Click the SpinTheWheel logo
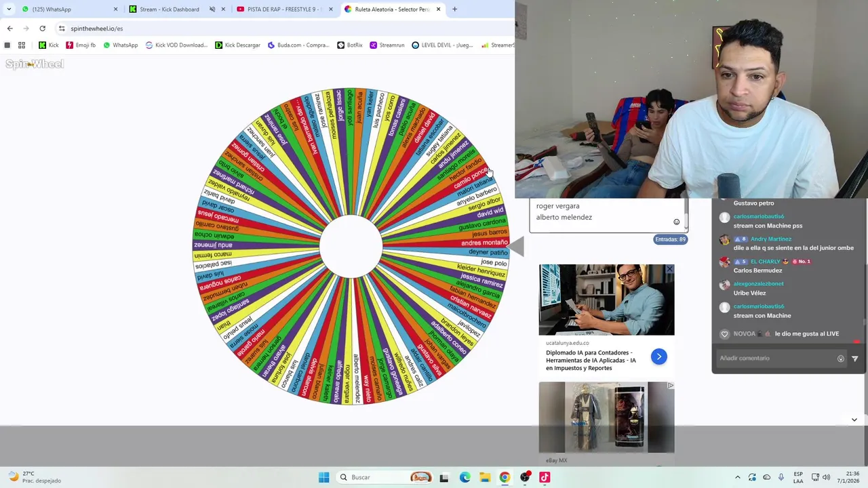 pos(35,64)
